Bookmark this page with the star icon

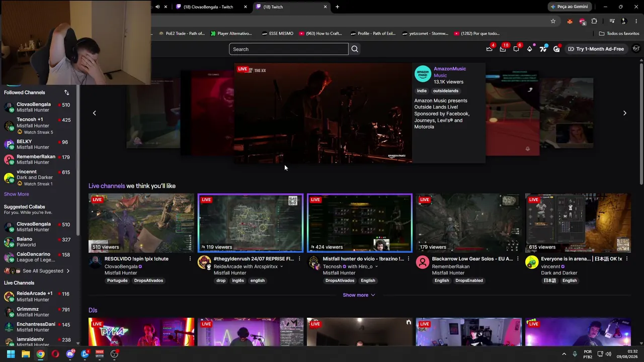(x=553, y=21)
